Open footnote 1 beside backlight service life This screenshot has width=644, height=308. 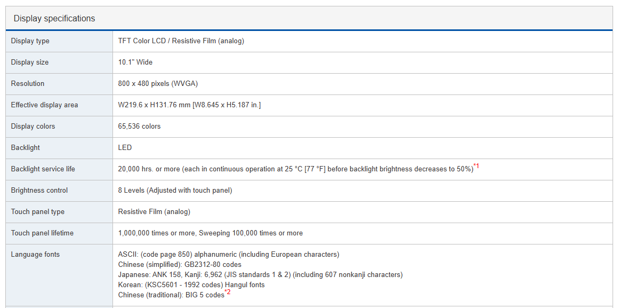[477, 167]
